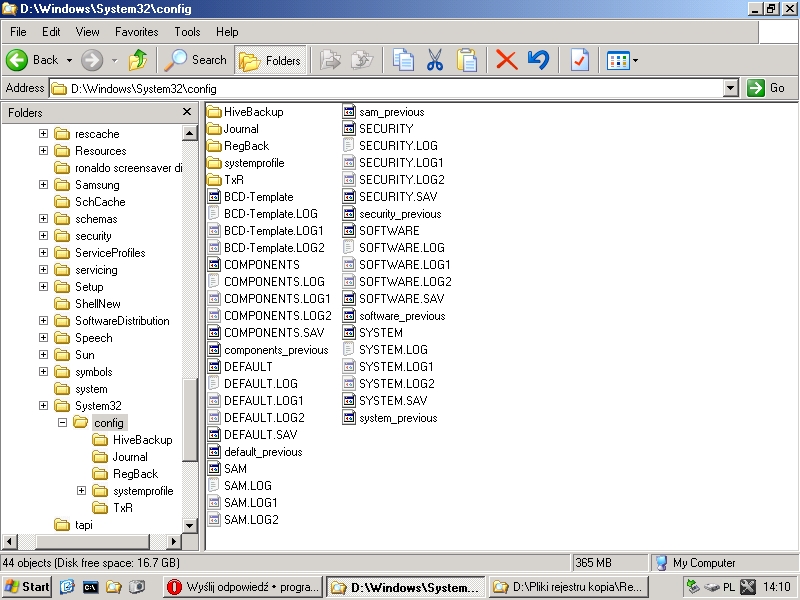
Task: Collapse the config folder tree node
Action: pos(62,423)
